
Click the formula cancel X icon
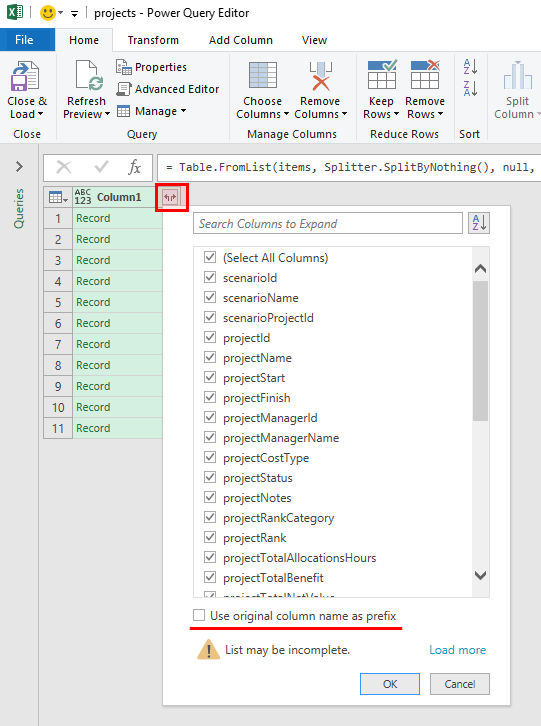63,167
